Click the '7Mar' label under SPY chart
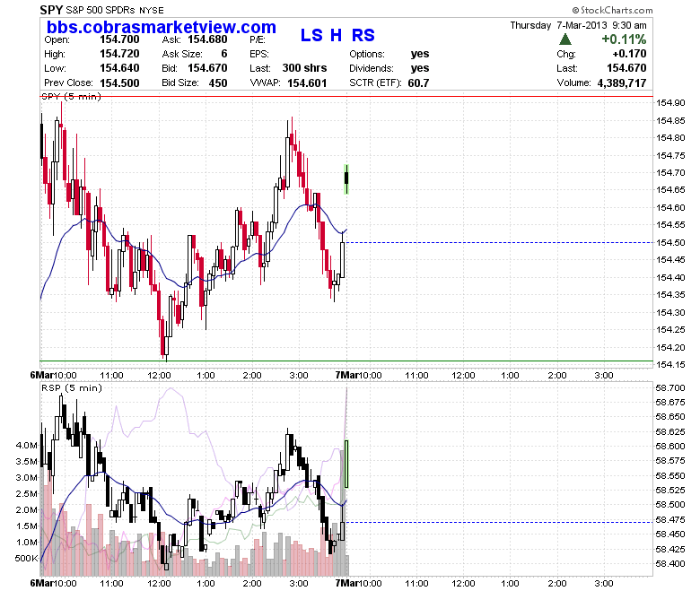This screenshot has height=591, width=700. [346, 375]
